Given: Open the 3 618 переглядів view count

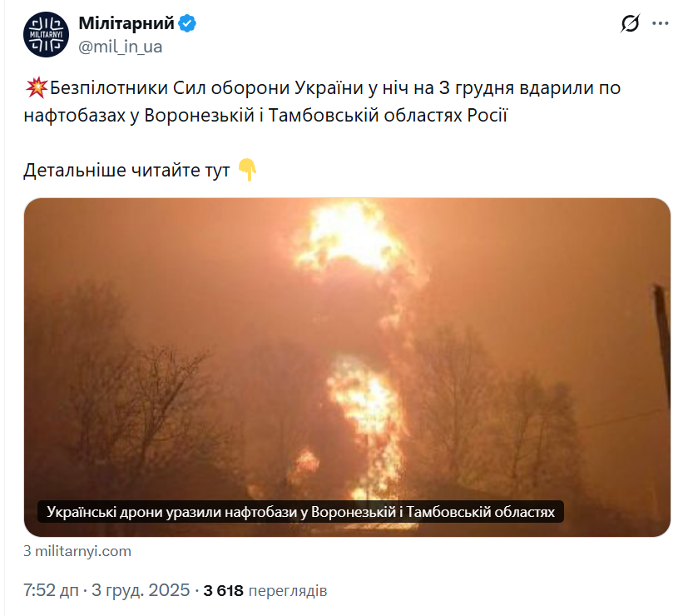Looking at the screenshot, I should tap(265, 591).
